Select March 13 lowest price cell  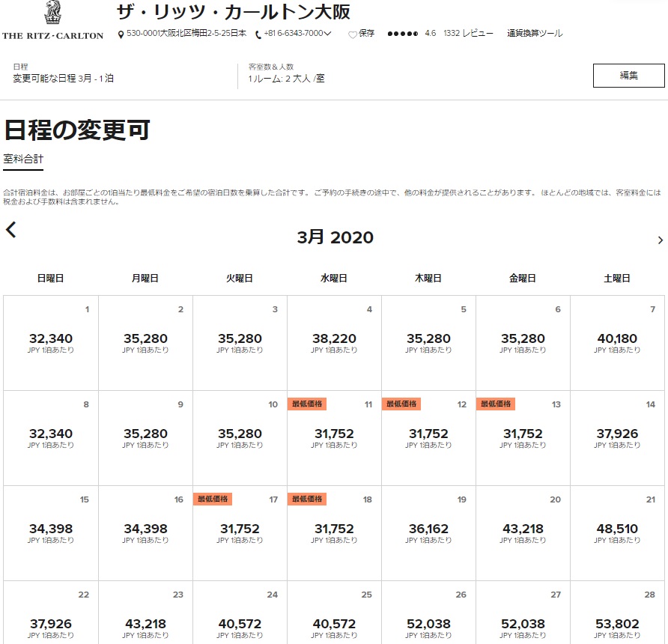[523, 438]
